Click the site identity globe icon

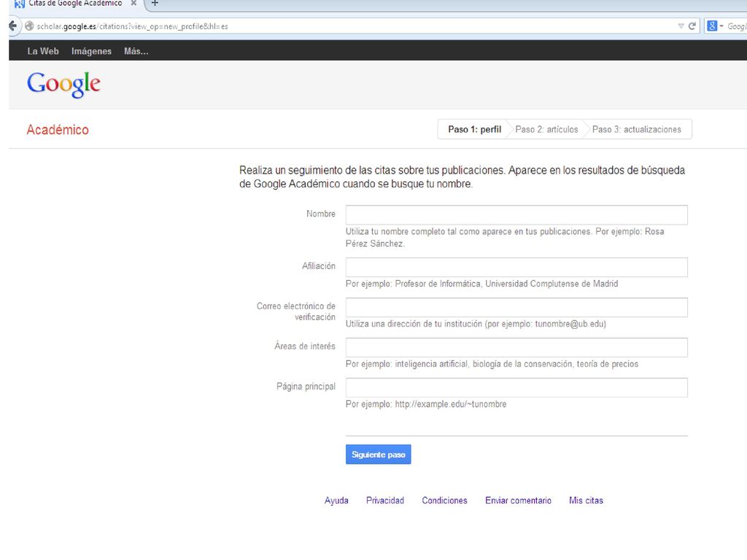(x=29, y=26)
